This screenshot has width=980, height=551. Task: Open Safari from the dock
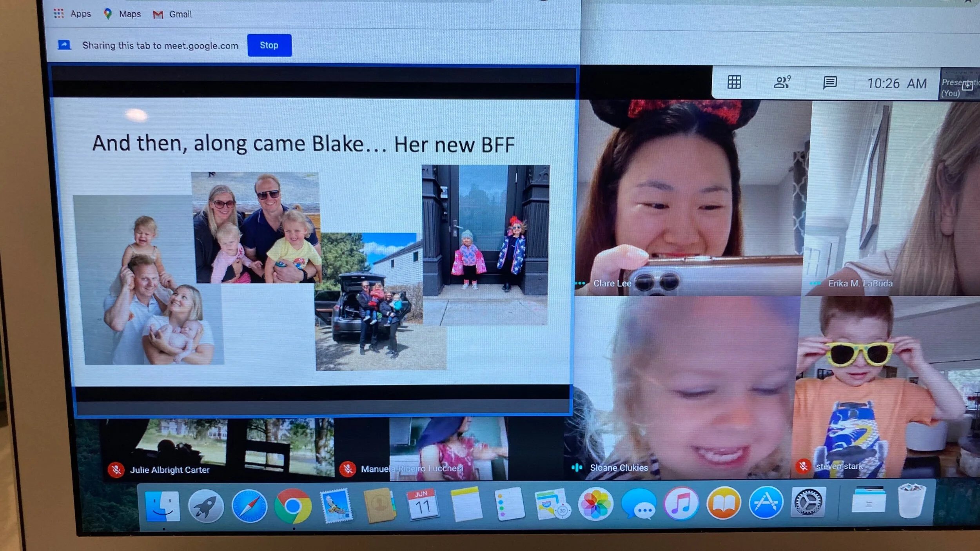click(x=249, y=506)
